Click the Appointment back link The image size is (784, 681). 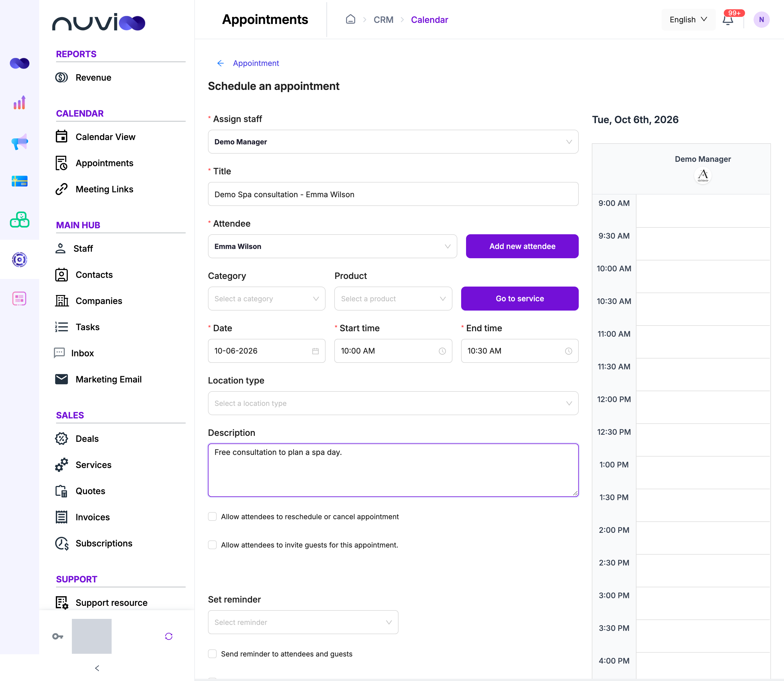click(x=256, y=63)
